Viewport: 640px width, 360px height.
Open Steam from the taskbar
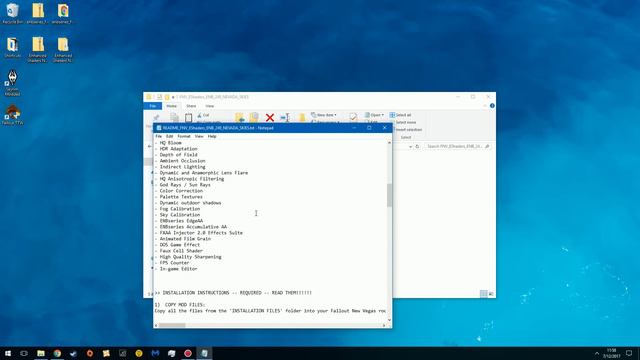73,353
